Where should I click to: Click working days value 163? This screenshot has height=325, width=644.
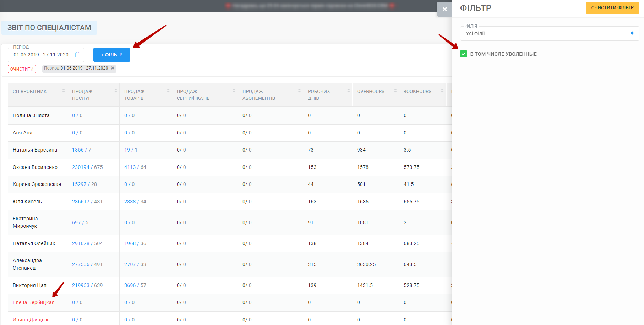tap(312, 202)
